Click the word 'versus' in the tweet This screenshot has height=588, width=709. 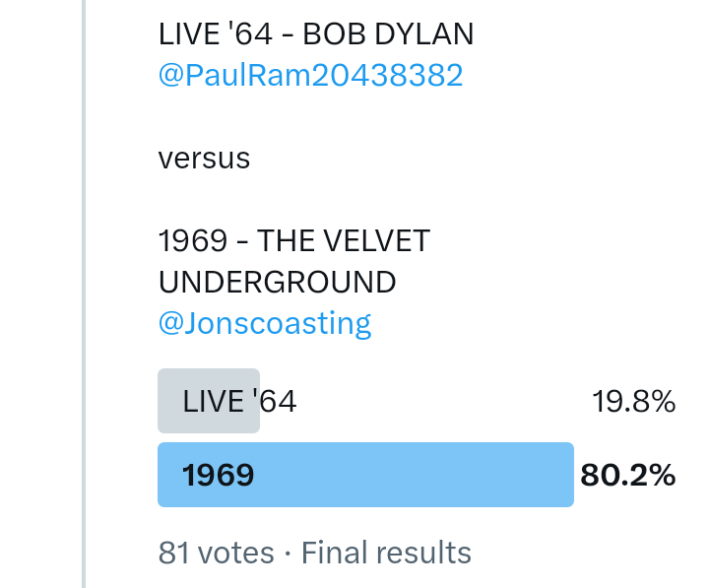(204, 159)
